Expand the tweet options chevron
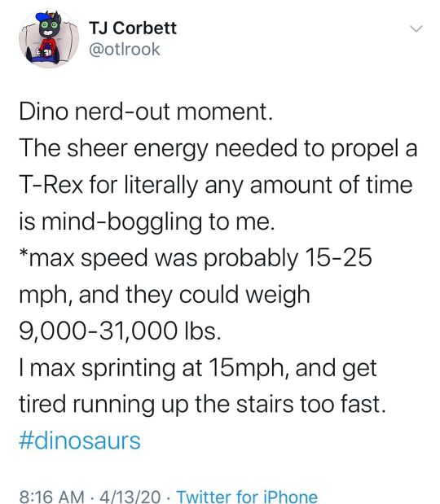 [416, 28]
